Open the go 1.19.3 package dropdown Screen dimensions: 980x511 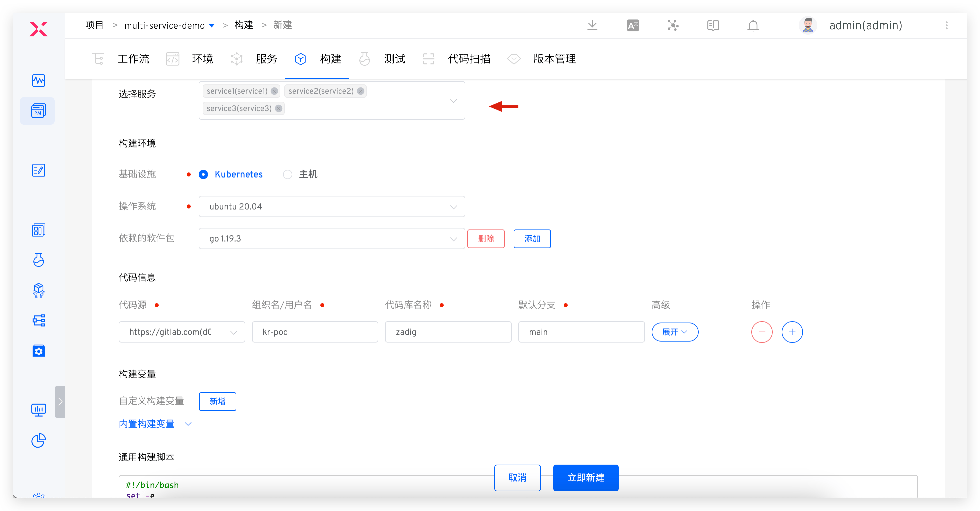tap(332, 239)
